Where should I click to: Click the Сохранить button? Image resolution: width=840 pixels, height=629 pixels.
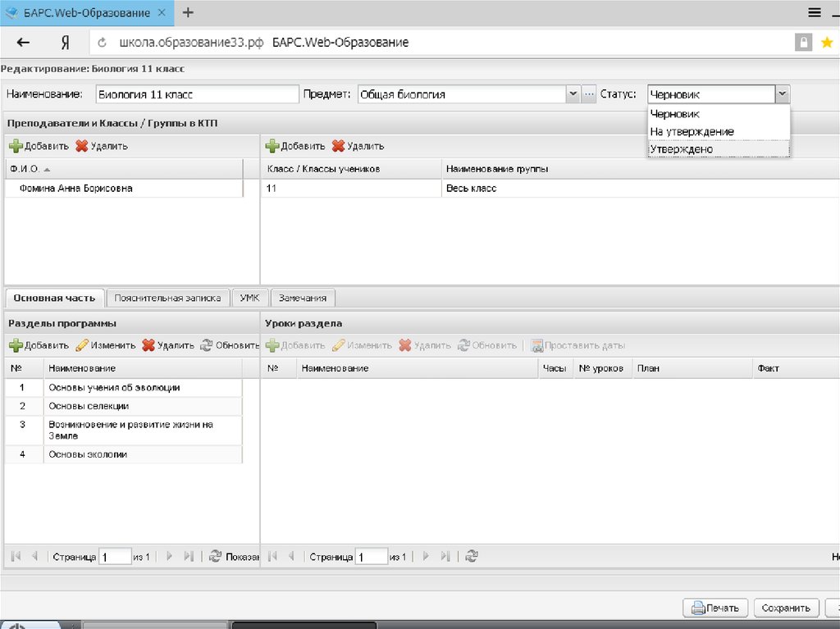[x=786, y=608]
